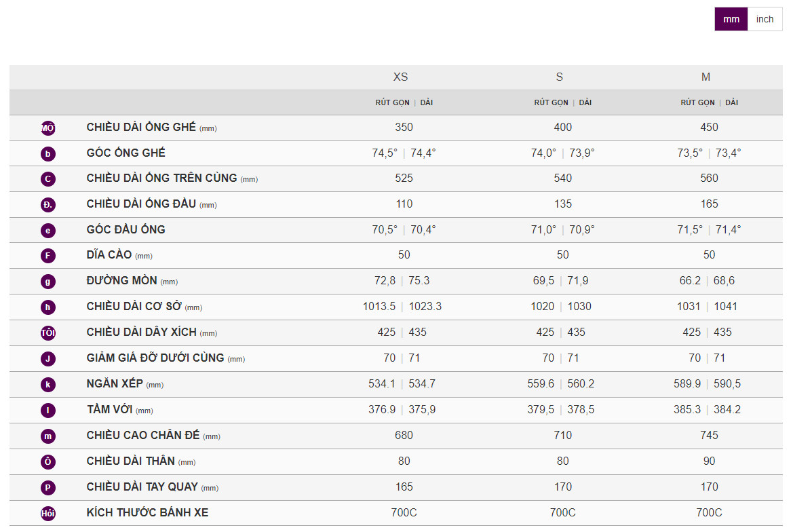Select the XS size column header
The width and height of the screenshot is (793, 532).
click(x=401, y=77)
